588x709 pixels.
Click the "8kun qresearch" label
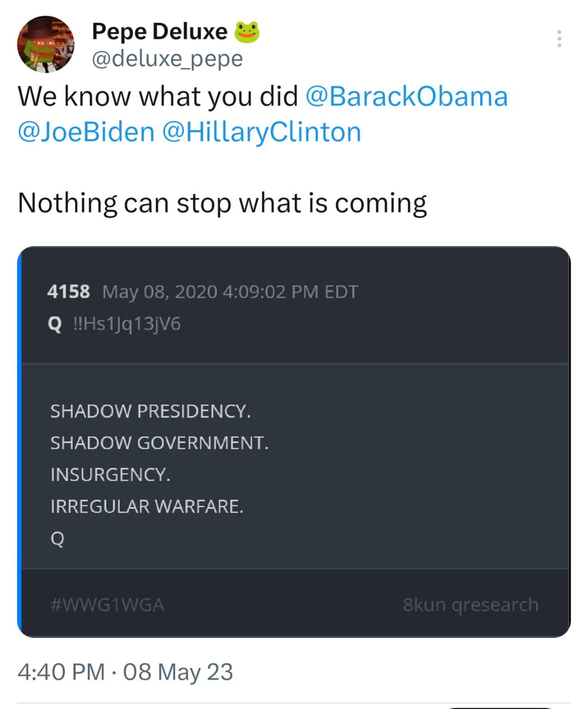[471, 604]
